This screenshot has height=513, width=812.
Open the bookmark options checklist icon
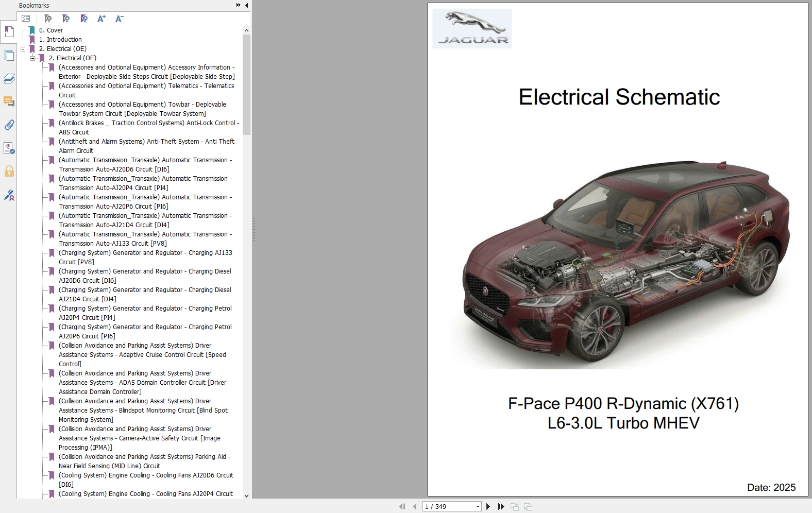pos(26,19)
